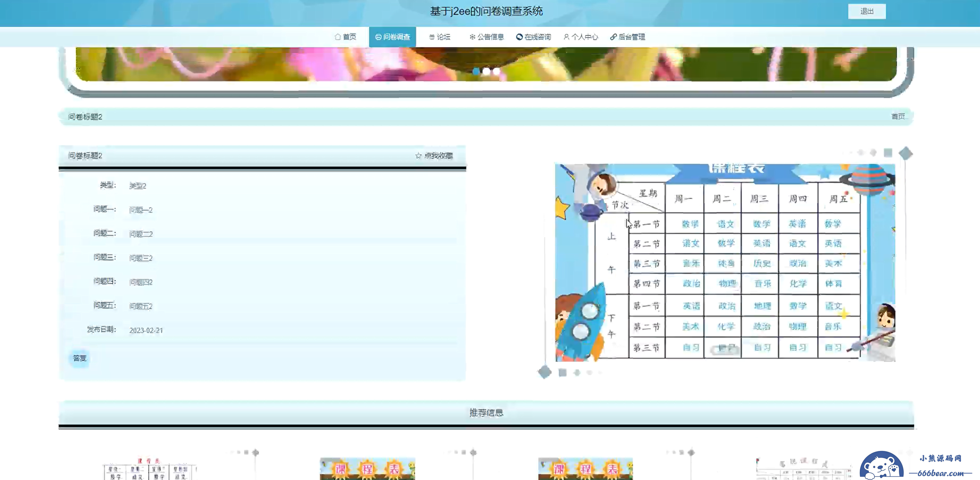Click the 问题四2 value text
The height and width of the screenshot is (480, 980).
141,282
